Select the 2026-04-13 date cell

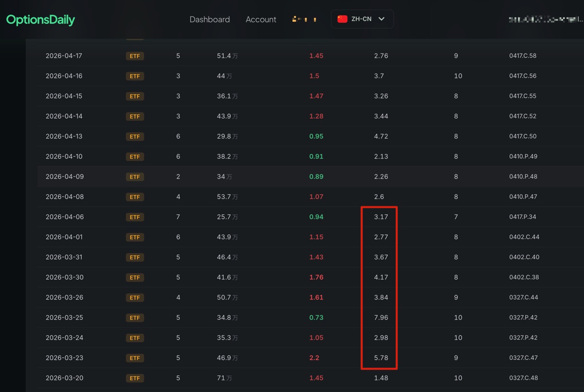click(64, 136)
